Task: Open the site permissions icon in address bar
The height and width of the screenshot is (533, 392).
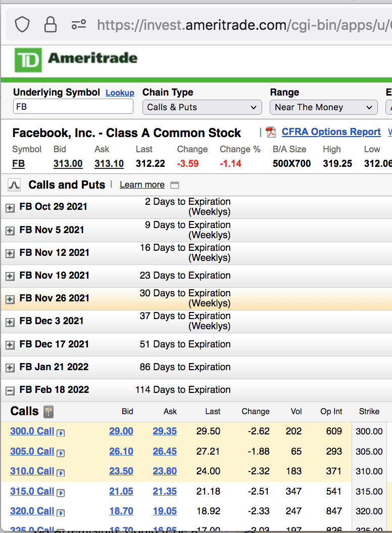Action: 78,24
